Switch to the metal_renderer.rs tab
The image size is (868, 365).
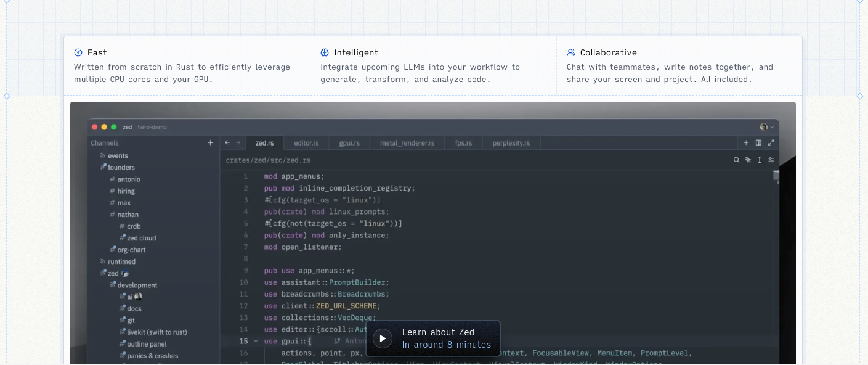coord(407,143)
